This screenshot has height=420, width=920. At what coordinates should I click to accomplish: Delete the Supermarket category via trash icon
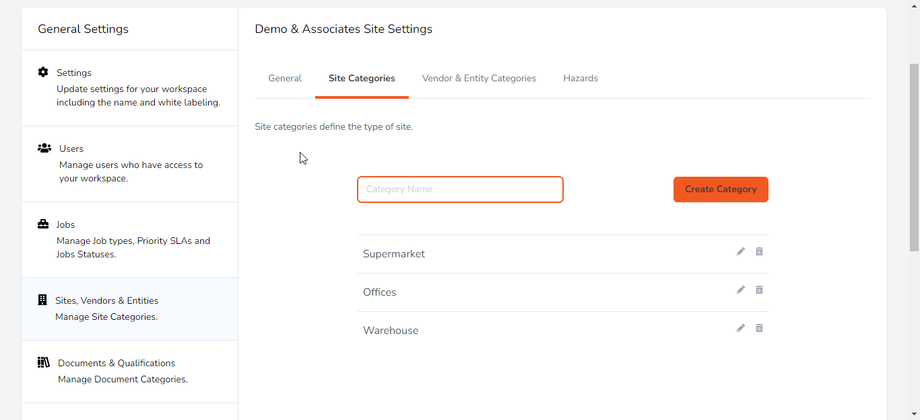(759, 252)
